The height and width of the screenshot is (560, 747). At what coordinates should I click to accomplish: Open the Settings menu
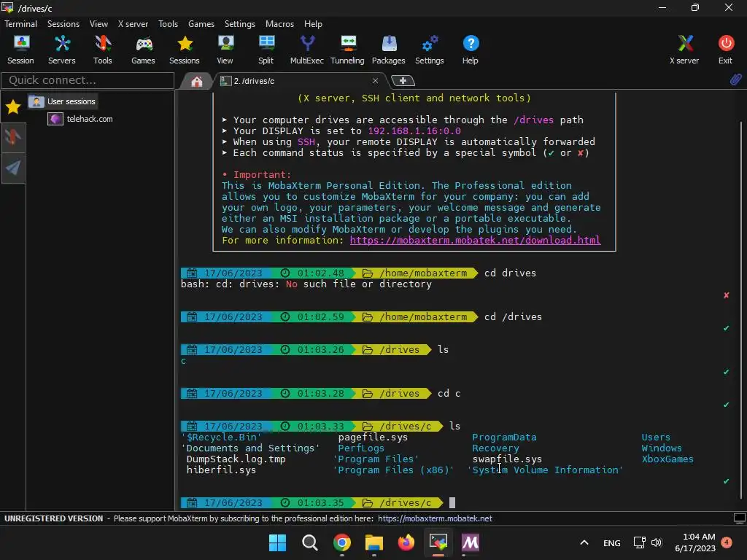pyautogui.click(x=239, y=24)
